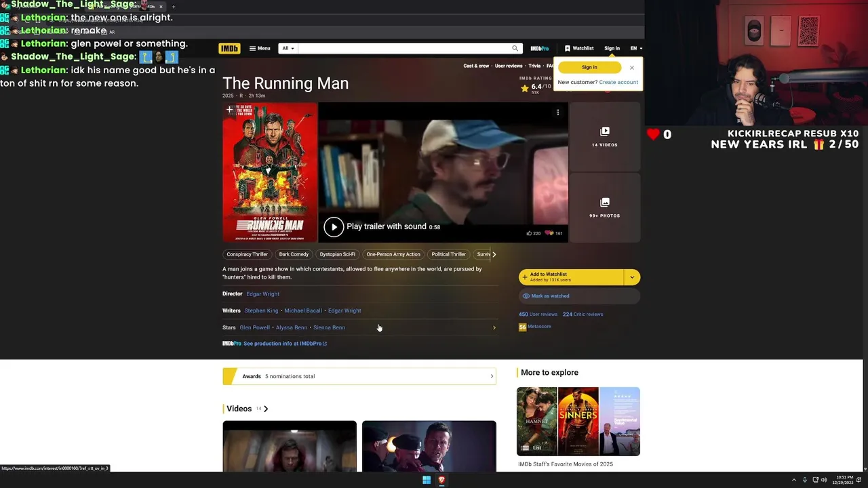The image size is (868, 488).
Task: Open the 14 Videos tile
Action: [x=604, y=137]
